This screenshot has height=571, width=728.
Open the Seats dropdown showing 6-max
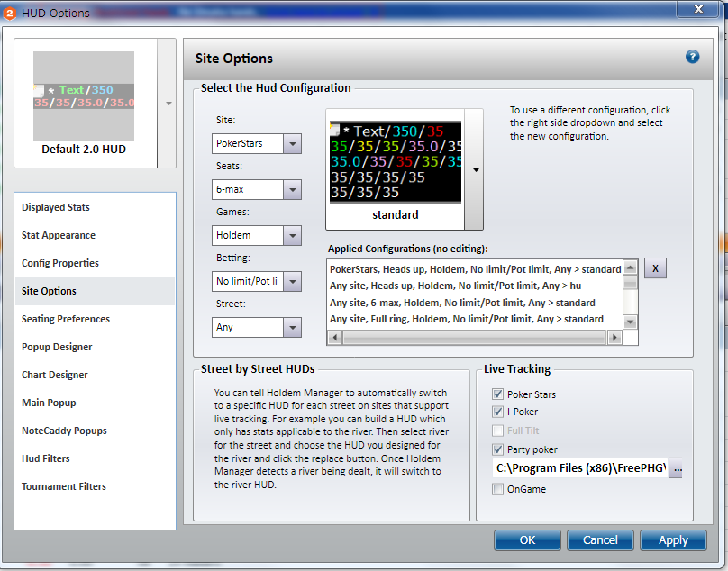tap(292, 189)
